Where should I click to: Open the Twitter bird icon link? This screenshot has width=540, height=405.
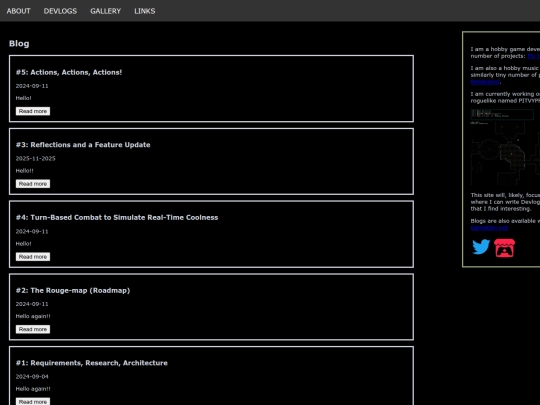pyautogui.click(x=481, y=247)
